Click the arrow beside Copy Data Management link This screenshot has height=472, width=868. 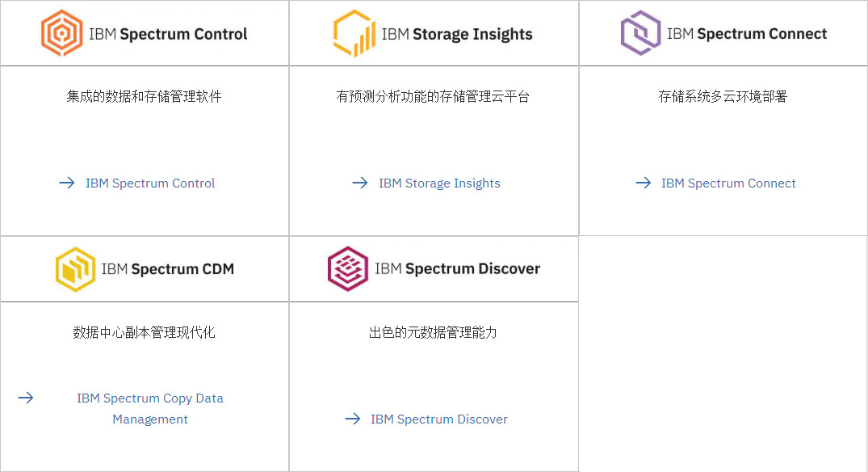tap(26, 398)
